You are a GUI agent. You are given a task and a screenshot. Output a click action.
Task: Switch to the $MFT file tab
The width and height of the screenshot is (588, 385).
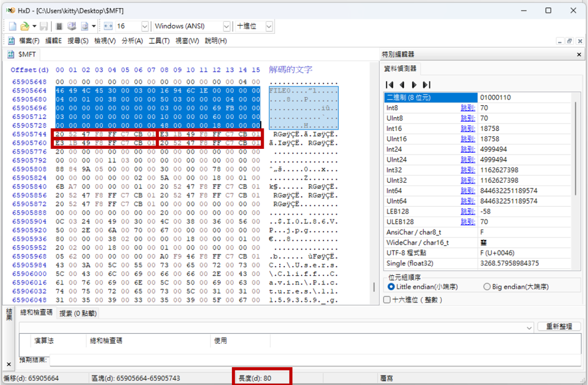click(x=22, y=55)
